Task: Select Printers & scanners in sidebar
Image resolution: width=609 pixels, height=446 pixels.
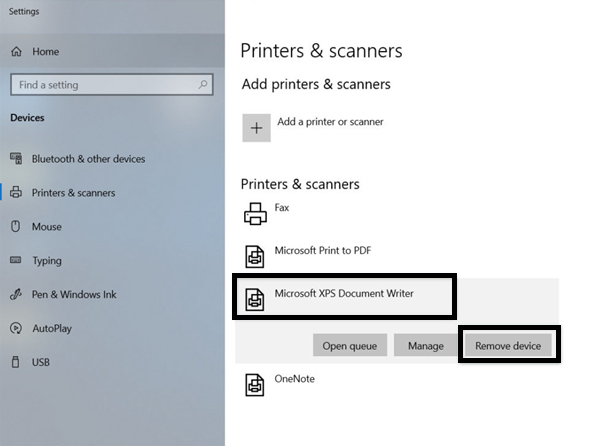Action: click(x=73, y=193)
